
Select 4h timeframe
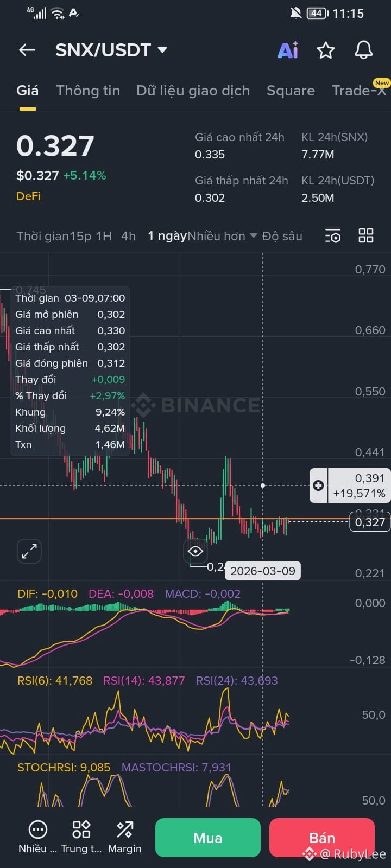pyautogui.click(x=128, y=236)
